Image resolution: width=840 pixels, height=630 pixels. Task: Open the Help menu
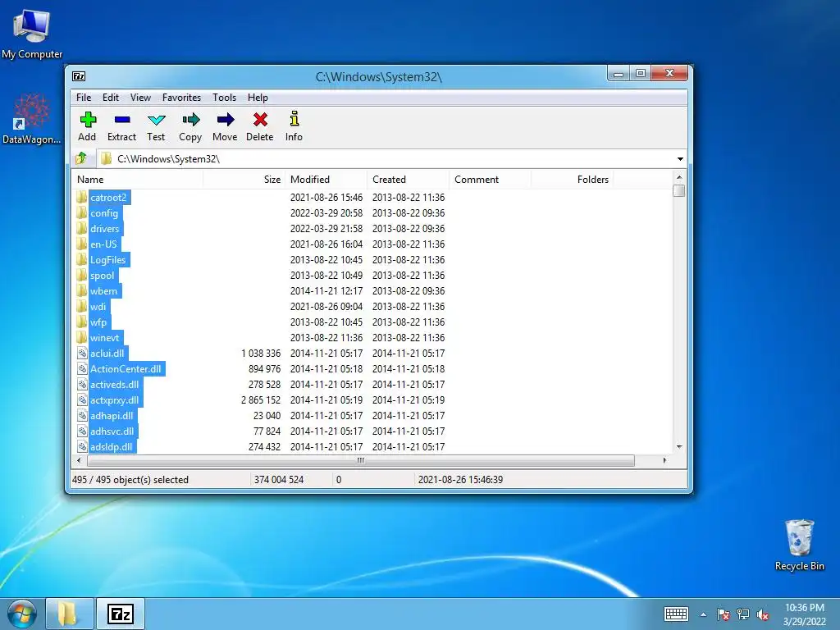[x=258, y=98]
